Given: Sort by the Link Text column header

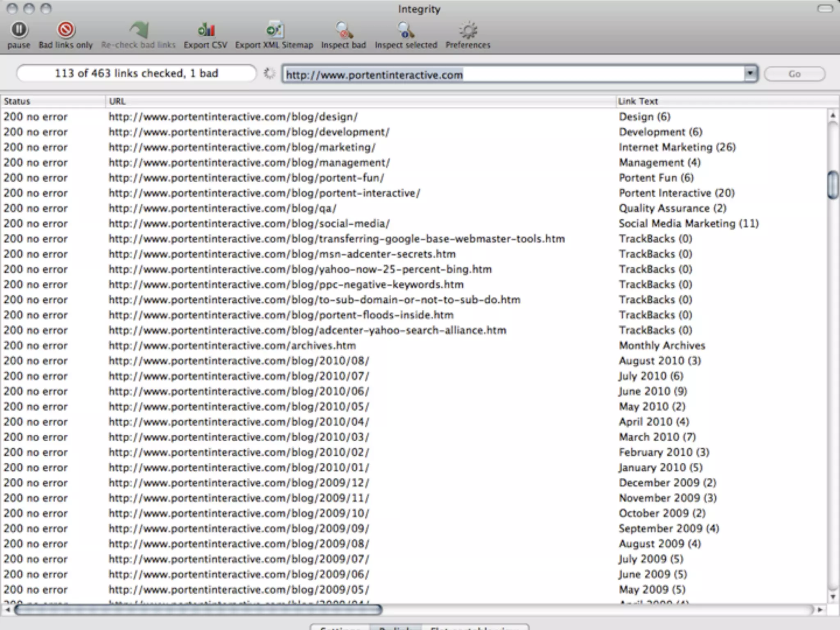Looking at the screenshot, I should click(x=722, y=101).
